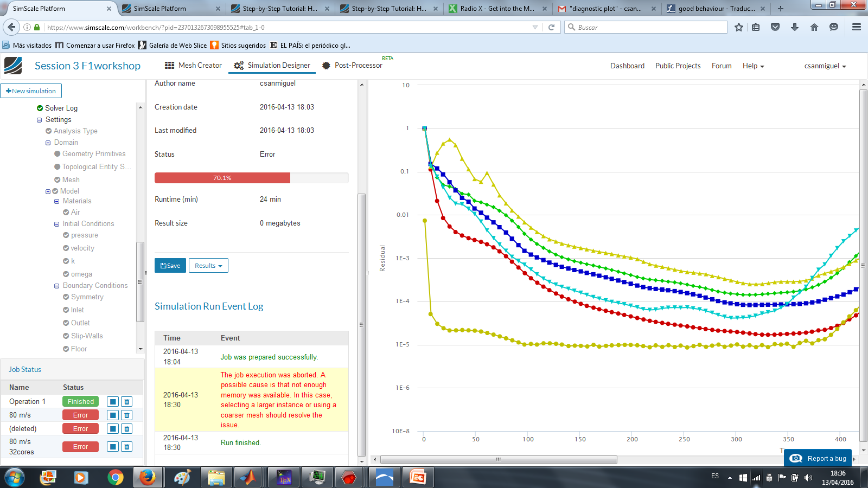Delete the 80 m/s 32cores job

point(126,447)
